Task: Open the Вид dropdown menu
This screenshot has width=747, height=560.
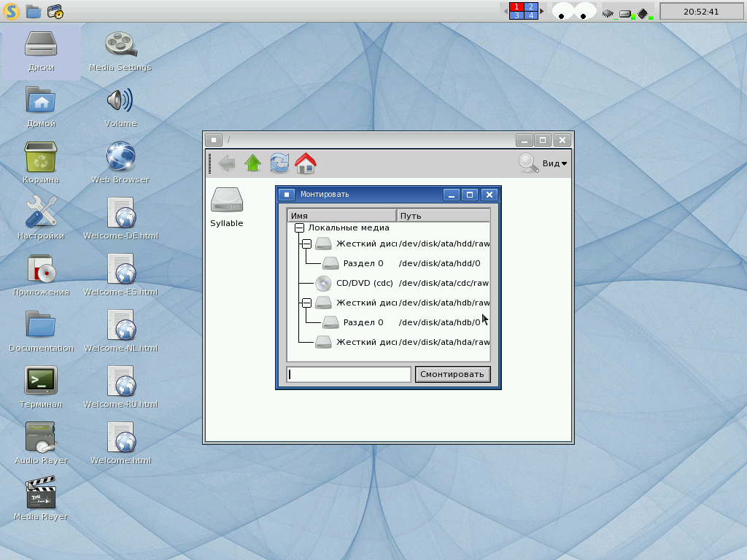Action: click(554, 163)
